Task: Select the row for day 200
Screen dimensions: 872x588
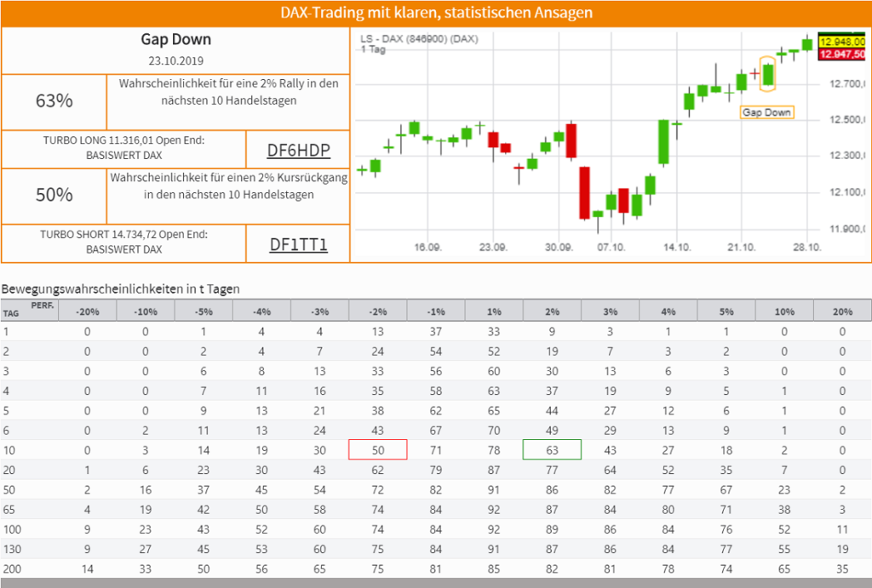Action: (436, 568)
